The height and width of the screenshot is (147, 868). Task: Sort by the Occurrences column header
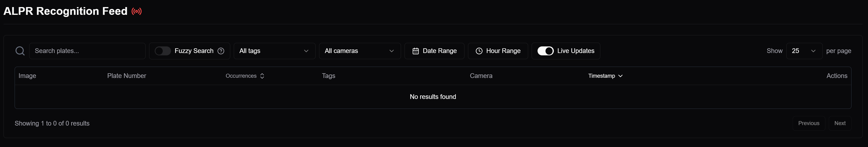pos(241,76)
